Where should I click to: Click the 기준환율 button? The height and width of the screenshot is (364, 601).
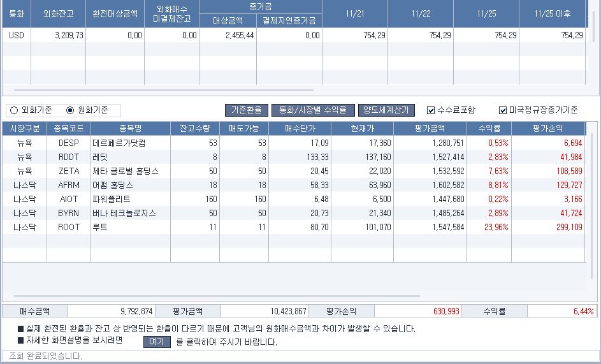pos(247,110)
